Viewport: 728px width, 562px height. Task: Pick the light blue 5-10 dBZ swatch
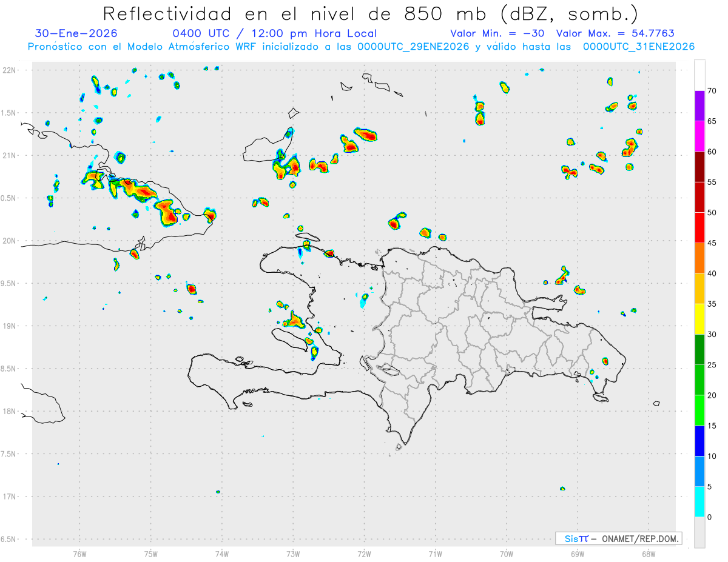point(699,472)
